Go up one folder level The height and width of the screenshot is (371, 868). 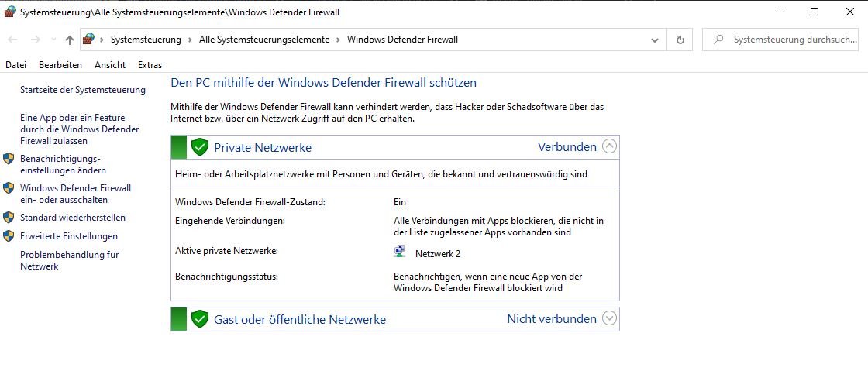(69, 40)
